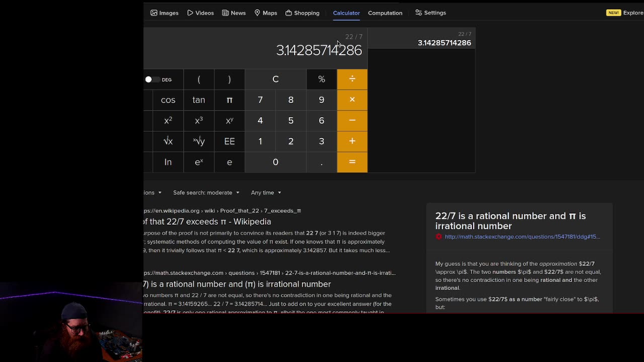Toggle the DEG angle mode switch
The image size is (644, 362).
click(x=152, y=79)
